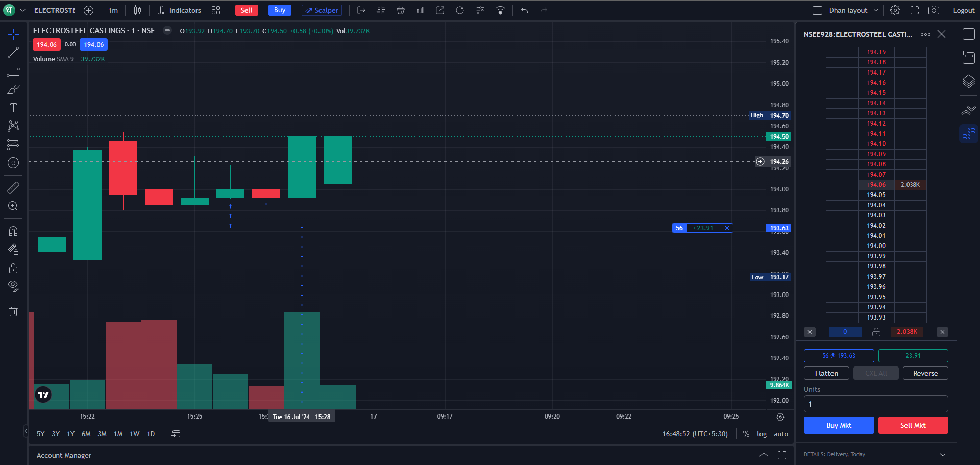Expand the Account Manager panel chevron

(x=764, y=455)
